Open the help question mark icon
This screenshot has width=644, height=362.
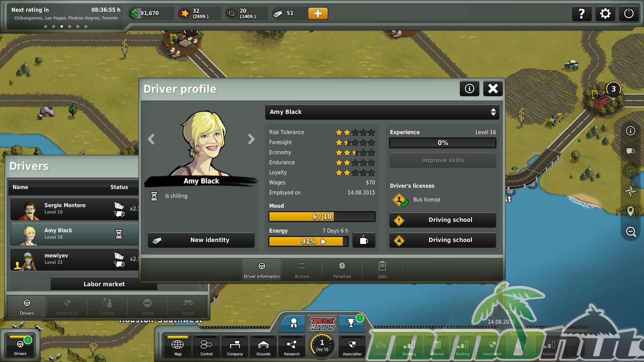pos(582,14)
